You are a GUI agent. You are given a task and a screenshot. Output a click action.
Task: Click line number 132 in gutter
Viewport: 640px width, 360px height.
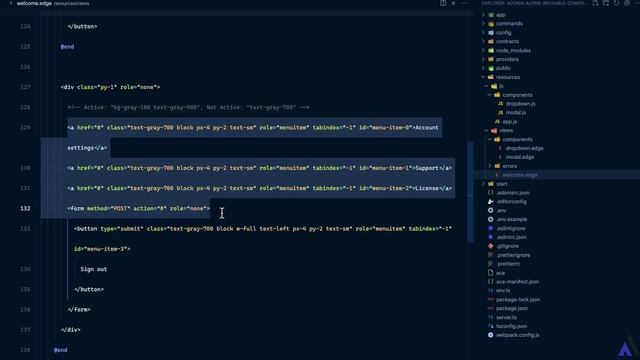click(x=25, y=209)
